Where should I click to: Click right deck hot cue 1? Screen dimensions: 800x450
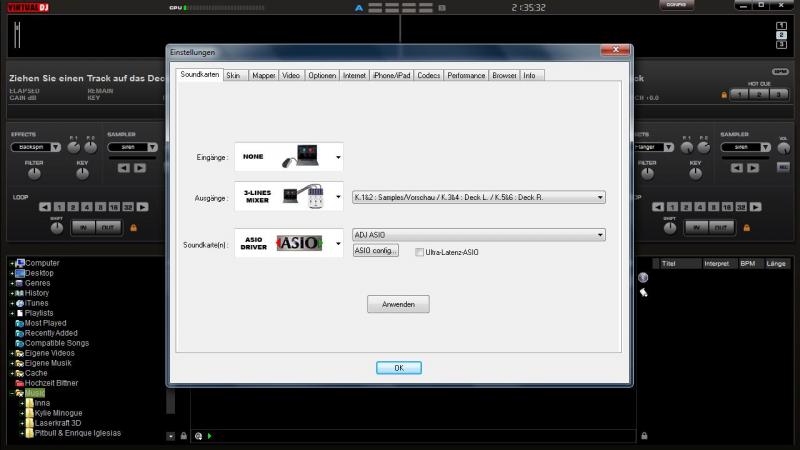739,94
